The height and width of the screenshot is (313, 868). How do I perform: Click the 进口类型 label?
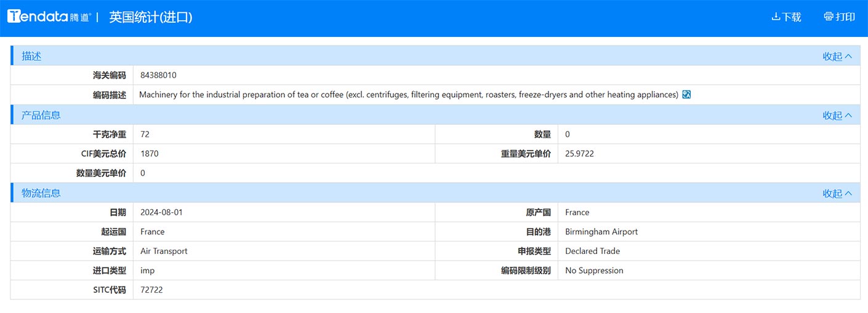[109, 271]
